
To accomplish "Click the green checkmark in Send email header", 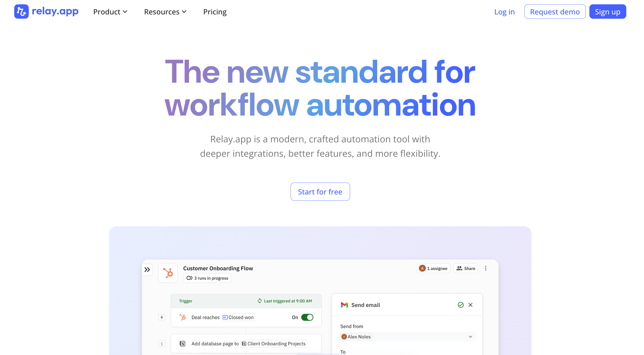I will [x=461, y=305].
